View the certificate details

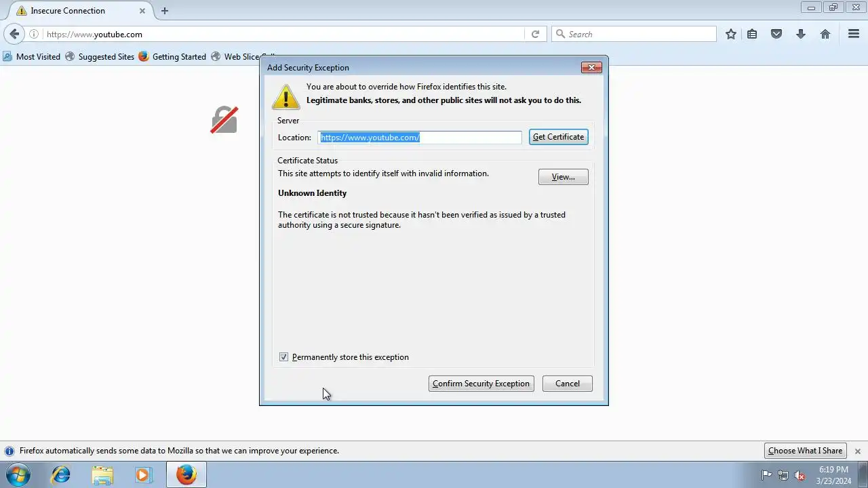click(x=563, y=177)
